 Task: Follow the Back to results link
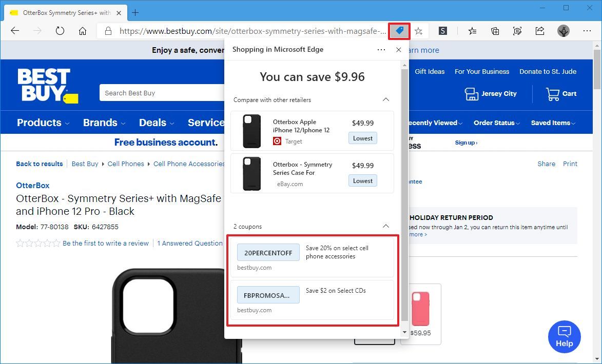click(x=39, y=164)
